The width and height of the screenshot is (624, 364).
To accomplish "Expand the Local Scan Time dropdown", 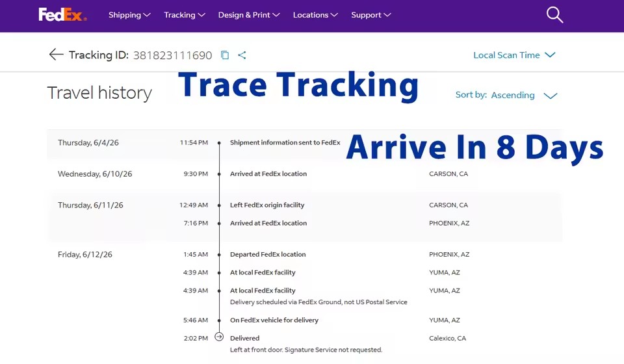I will pyautogui.click(x=514, y=55).
